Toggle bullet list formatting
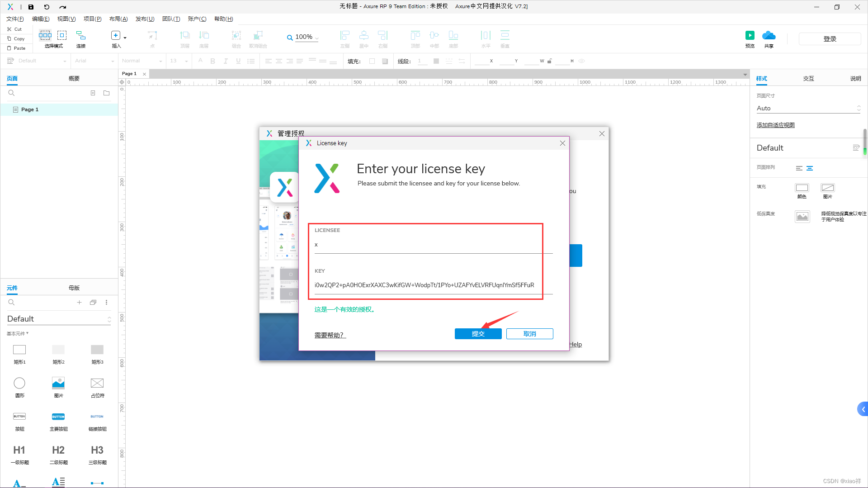The height and width of the screenshot is (488, 868). click(251, 61)
